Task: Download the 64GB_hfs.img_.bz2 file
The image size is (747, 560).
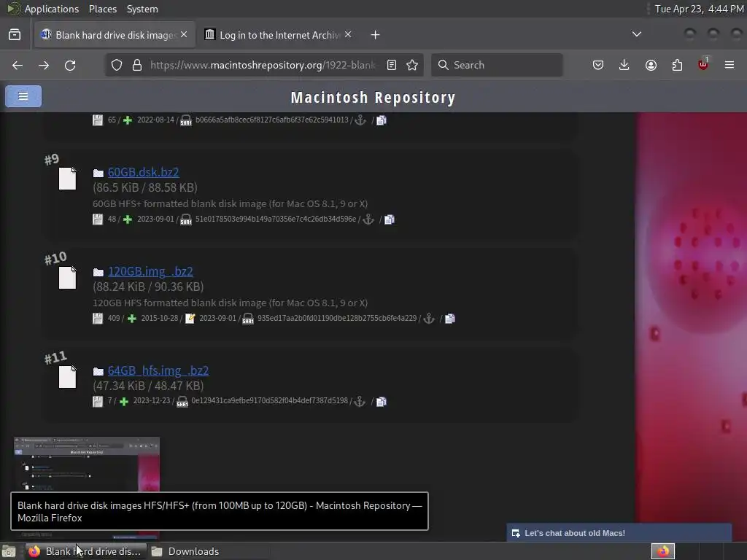Action: pos(158,370)
